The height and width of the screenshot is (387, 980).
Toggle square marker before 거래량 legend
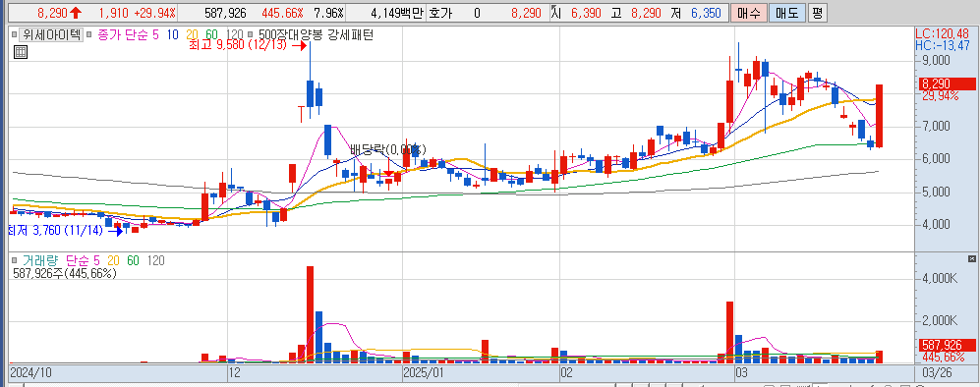14,261
